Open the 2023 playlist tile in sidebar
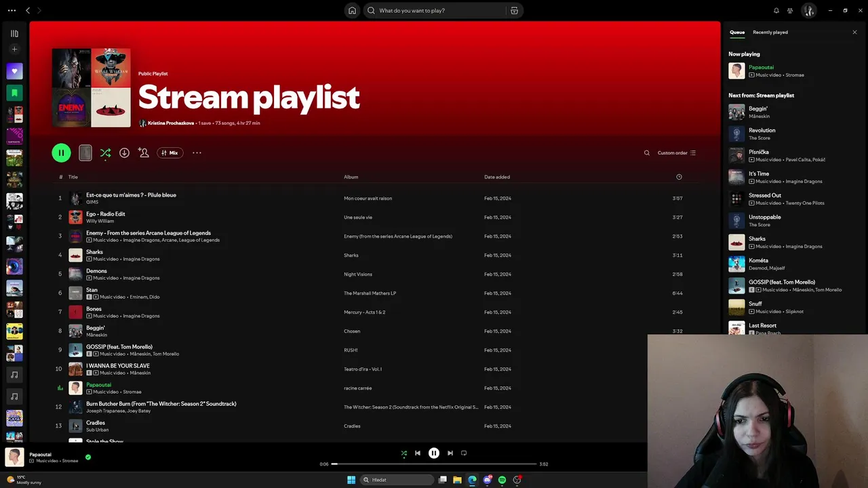The width and height of the screenshot is (868, 488). pyautogui.click(x=14, y=418)
